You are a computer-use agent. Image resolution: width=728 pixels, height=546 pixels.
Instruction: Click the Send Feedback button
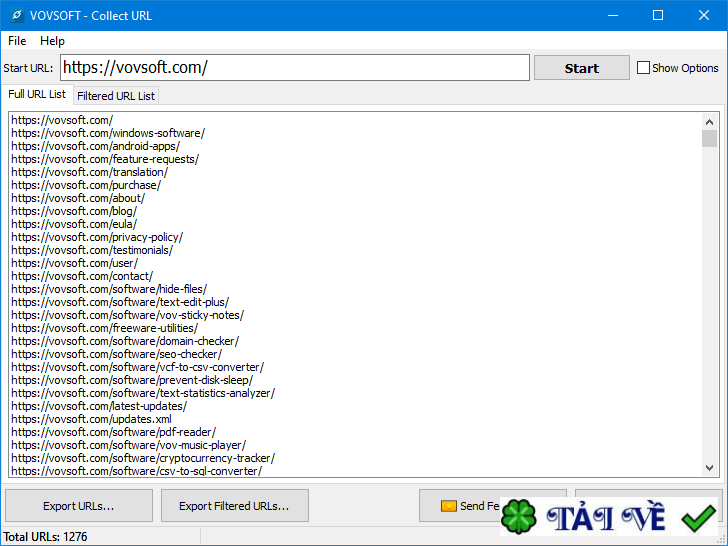pyautogui.click(x=492, y=506)
